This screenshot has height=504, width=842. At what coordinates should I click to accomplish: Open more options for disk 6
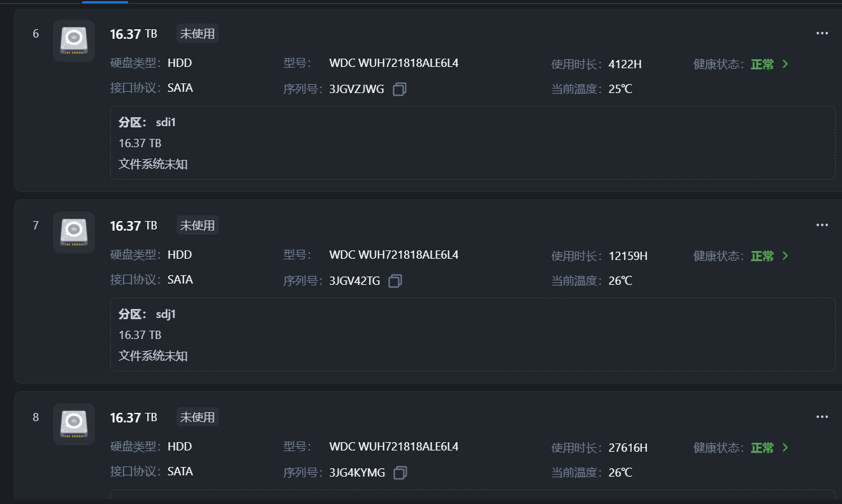click(x=822, y=33)
